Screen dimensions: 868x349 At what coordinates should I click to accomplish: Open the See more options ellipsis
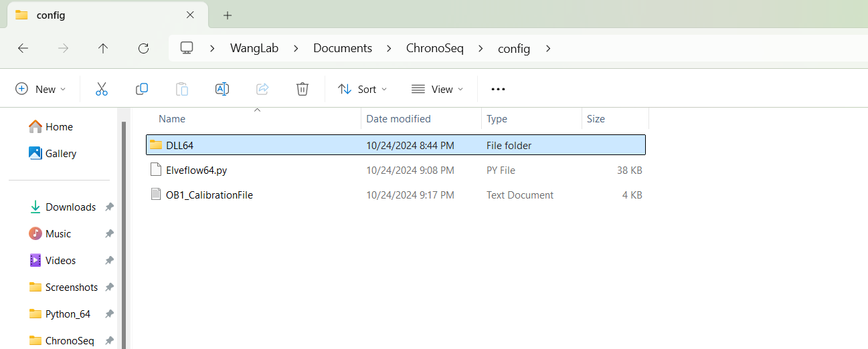pyautogui.click(x=498, y=89)
